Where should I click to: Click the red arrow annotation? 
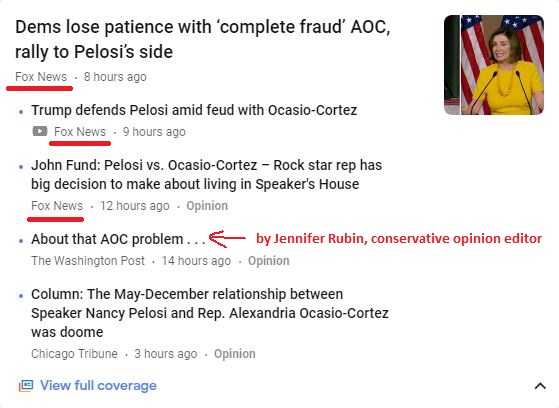click(227, 239)
